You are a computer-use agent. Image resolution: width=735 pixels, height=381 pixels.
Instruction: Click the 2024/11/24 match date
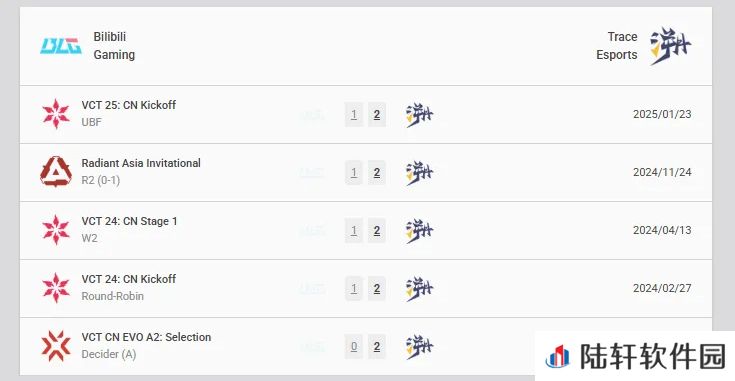662,172
